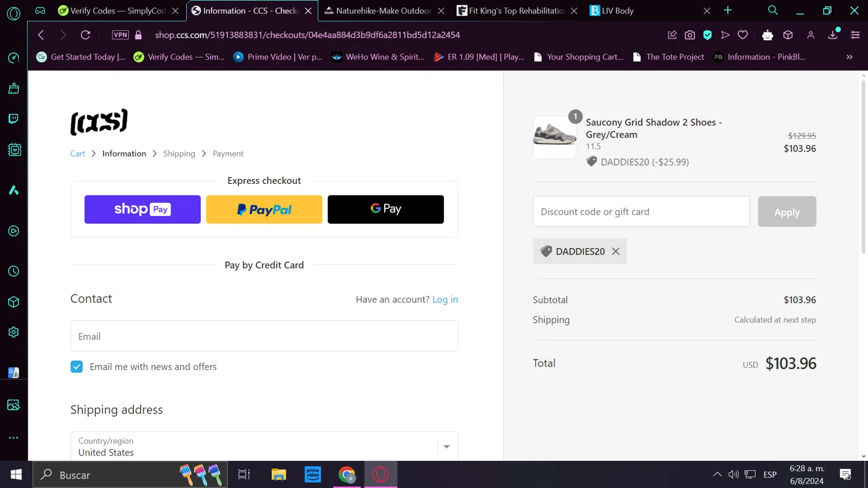Open the downloads icon in toolbar
868x488 pixels.
(x=833, y=35)
